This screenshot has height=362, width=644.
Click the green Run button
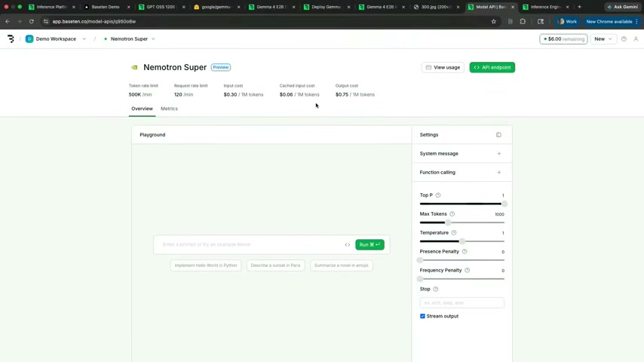[370, 244]
